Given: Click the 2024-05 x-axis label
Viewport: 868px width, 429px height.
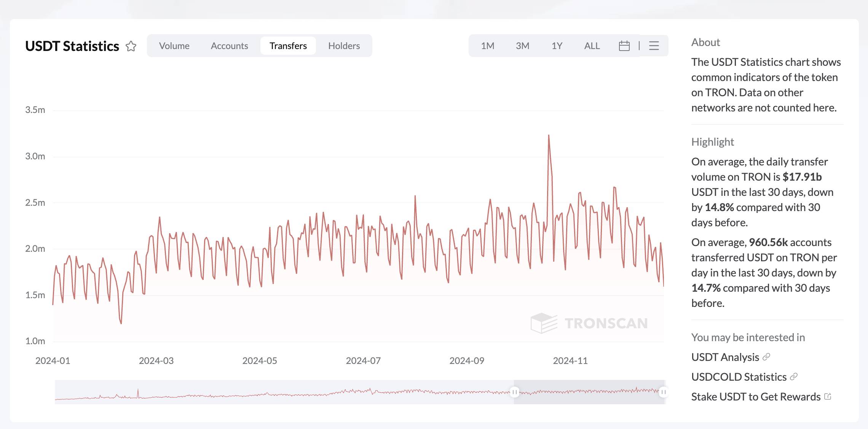Looking at the screenshot, I should tap(260, 361).
